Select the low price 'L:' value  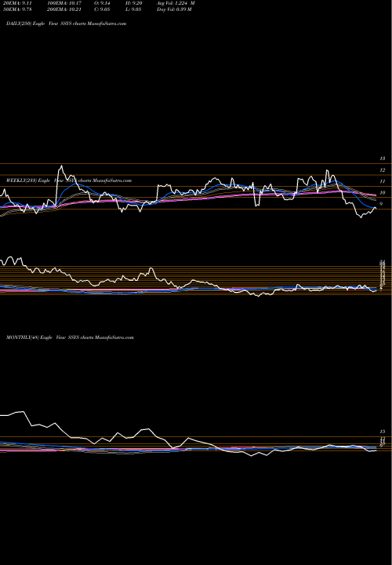pos(132,9)
